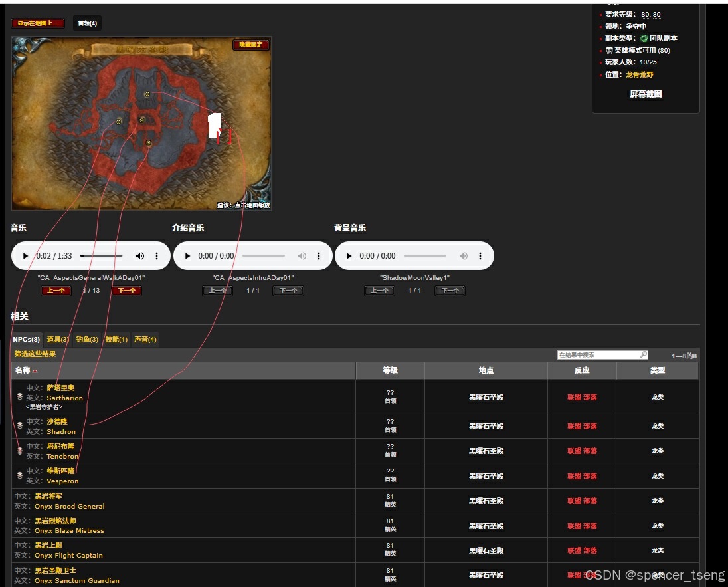Viewport: 728px width, 587px height.
Task: Select the 首领(4) map tab
Action: (x=87, y=23)
